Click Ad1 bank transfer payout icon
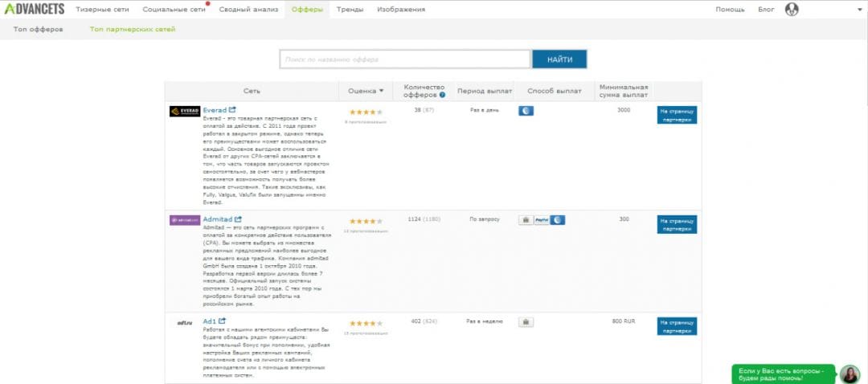This screenshot has height=384, width=868. [526, 321]
